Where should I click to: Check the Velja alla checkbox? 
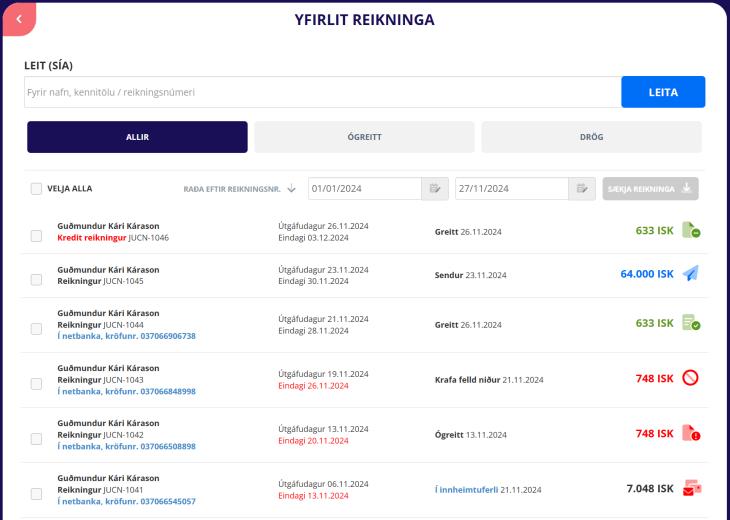(36, 188)
